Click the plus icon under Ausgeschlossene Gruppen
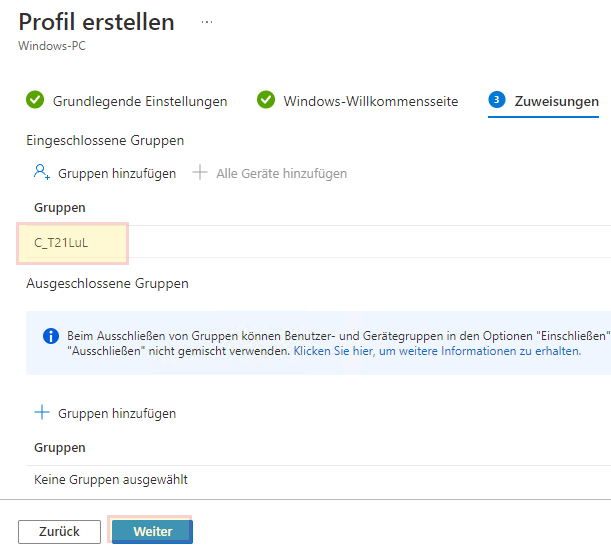 pyautogui.click(x=42, y=412)
